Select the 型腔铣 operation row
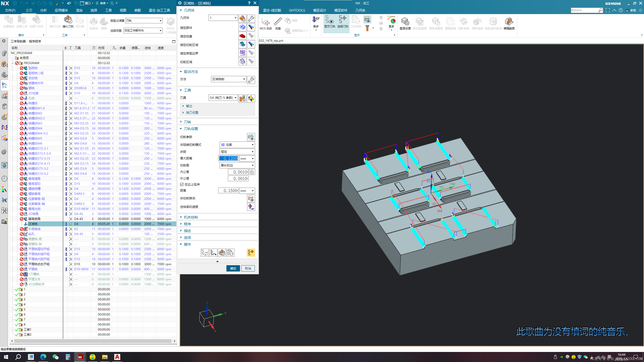This screenshot has height=362, width=644. [x=93, y=68]
